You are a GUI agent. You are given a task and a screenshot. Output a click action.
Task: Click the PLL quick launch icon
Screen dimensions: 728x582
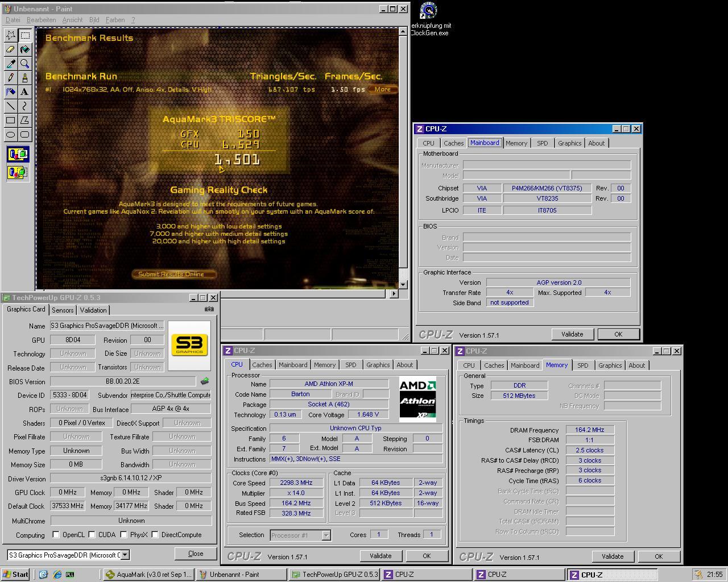point(70,575)
